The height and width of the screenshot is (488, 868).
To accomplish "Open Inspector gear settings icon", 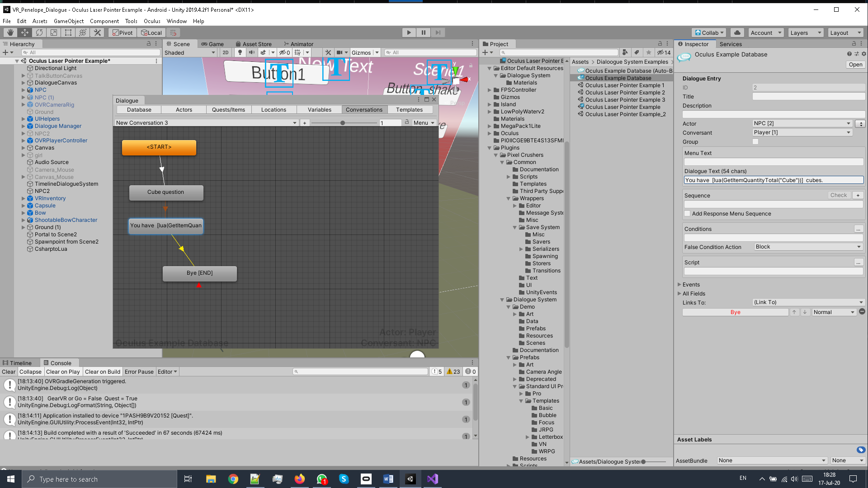I will click(x=863, y=54).
